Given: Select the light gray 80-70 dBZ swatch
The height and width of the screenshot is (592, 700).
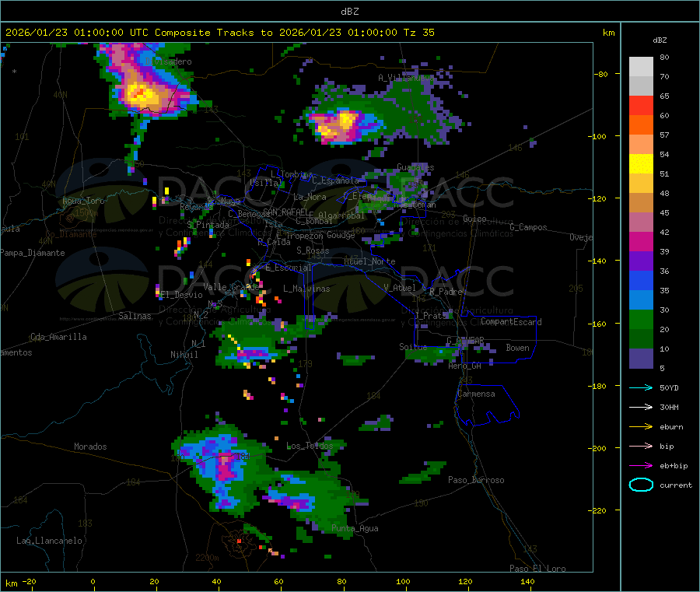Looking at the screenshot, I should tap(641, 67).
